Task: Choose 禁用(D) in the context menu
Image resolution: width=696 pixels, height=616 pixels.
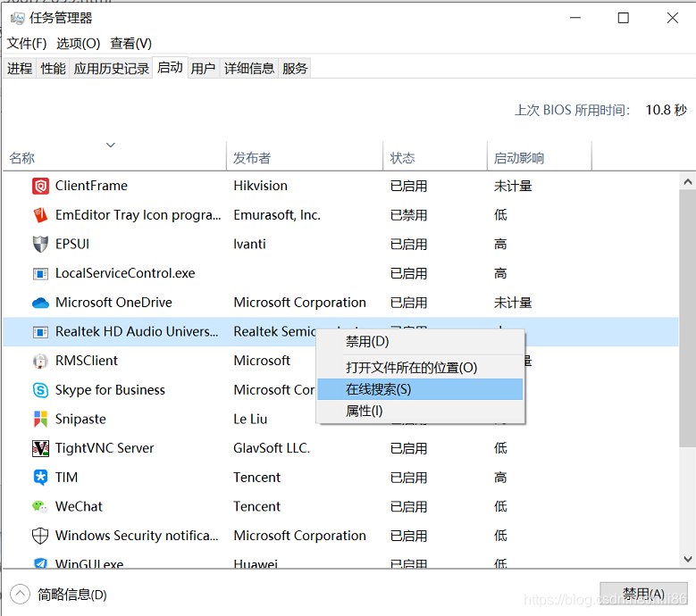Action: [x=420, y=342]
